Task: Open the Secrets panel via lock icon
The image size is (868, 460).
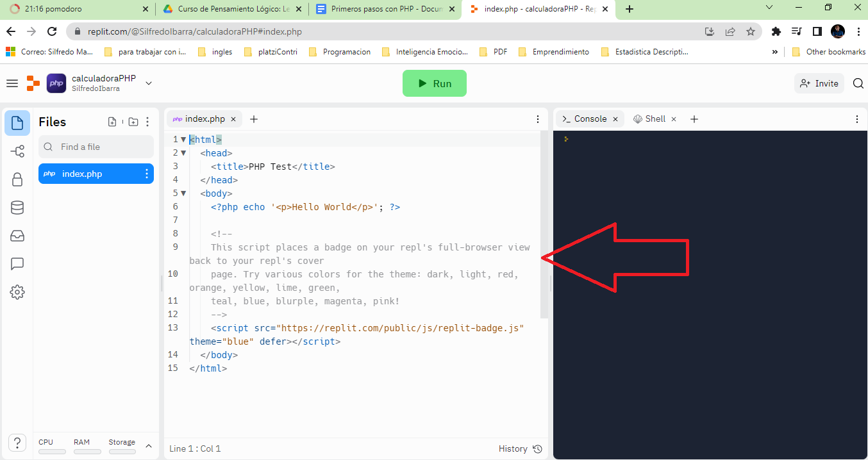Action: (17, 179)
